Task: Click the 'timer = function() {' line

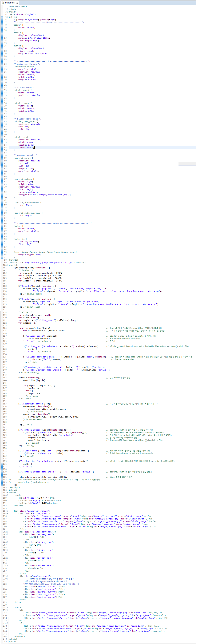Action: 30,378
